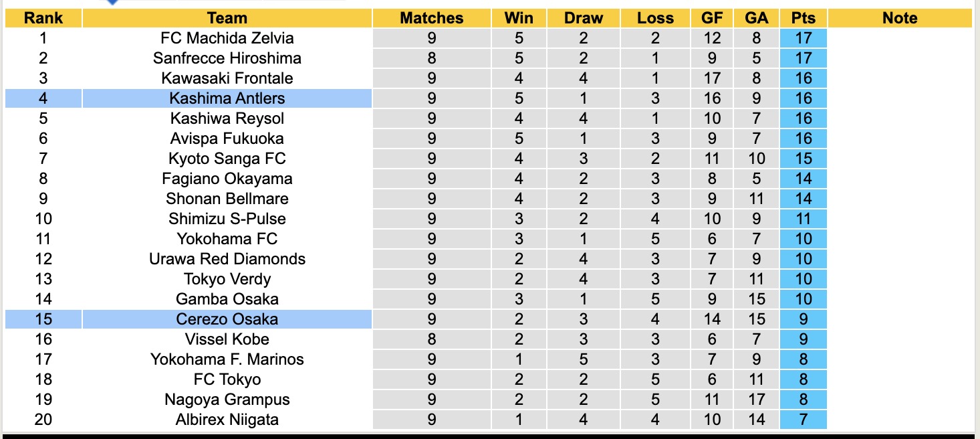Click the highlighted Cerezo Osaka team name
The image size is (980, 439).
(227, 319)
